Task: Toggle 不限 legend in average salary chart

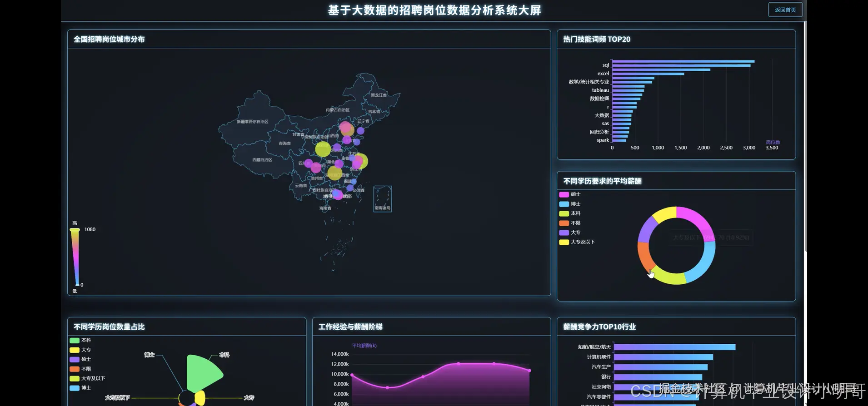Action: 570,223
